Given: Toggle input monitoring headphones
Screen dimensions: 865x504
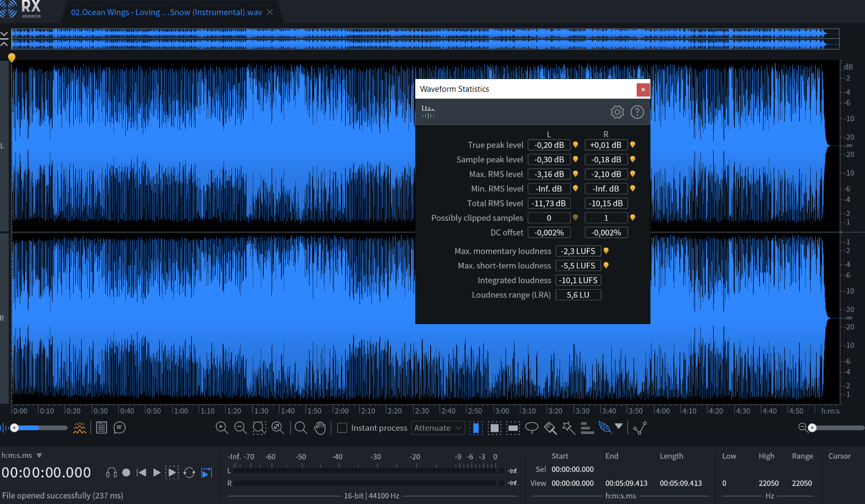Looking at the screenshot, I should (112, 472).
